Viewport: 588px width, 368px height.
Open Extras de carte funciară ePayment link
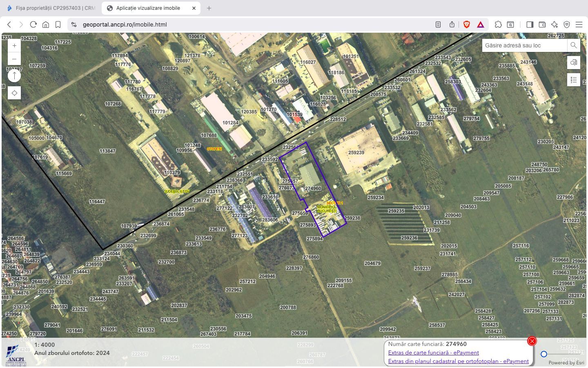coord(433,352)
